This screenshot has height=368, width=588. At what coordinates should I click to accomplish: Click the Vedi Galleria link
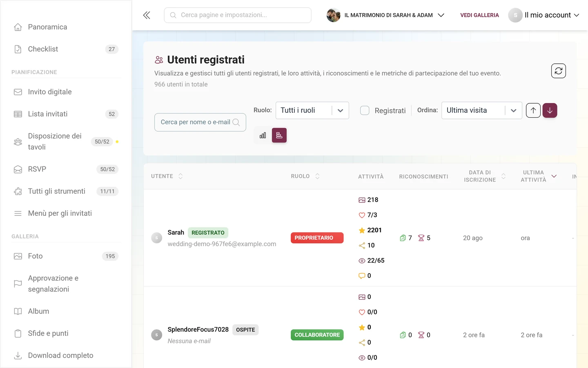(x=479, y=15)
